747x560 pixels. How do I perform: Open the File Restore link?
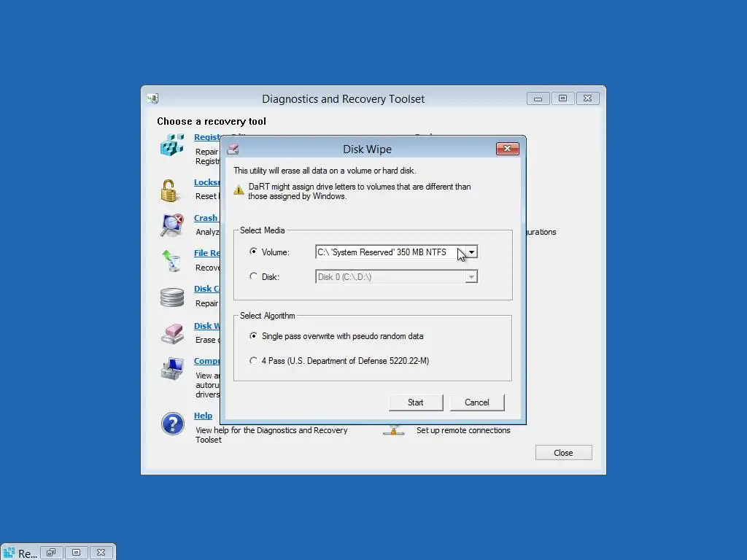[x=207, y=253]
